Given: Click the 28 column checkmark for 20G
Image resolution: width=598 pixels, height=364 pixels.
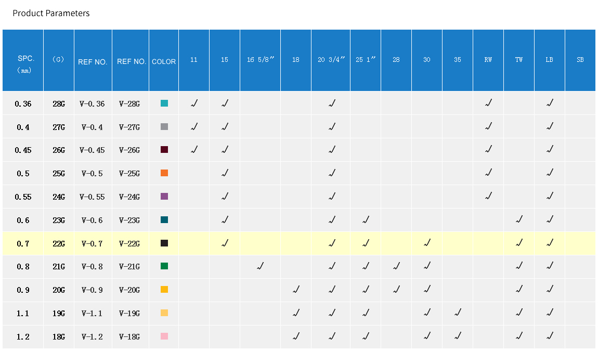Looking at the screenshot, I should pyautogui.click(x=396, y=290).
